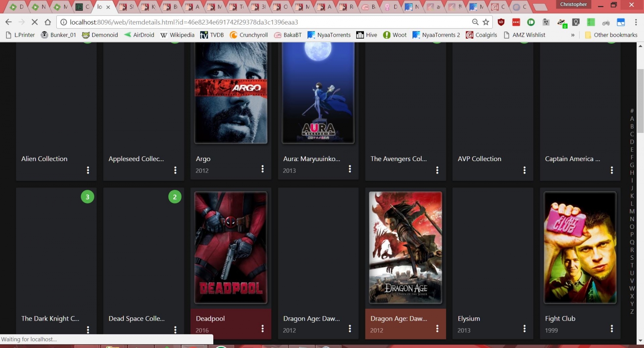Open the BakaBT bookmark
This screenshot has width=644, height=348.
coord(288,35)
